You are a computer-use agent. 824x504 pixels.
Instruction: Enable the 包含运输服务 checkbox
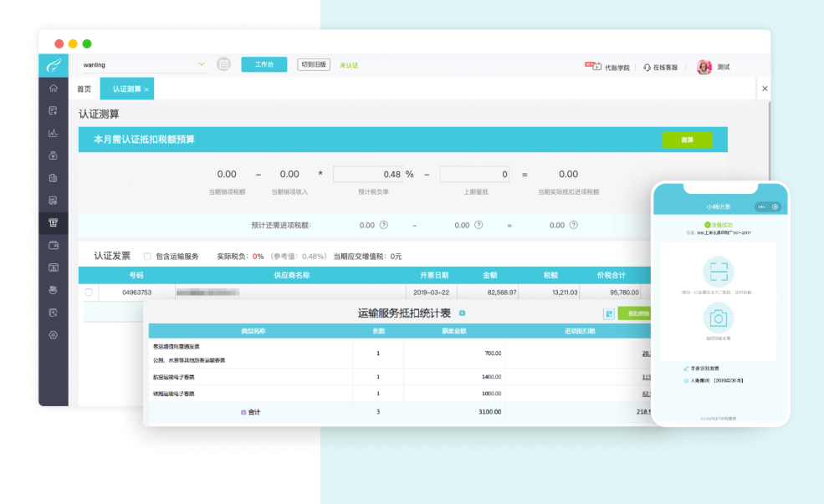click(147, 257)
